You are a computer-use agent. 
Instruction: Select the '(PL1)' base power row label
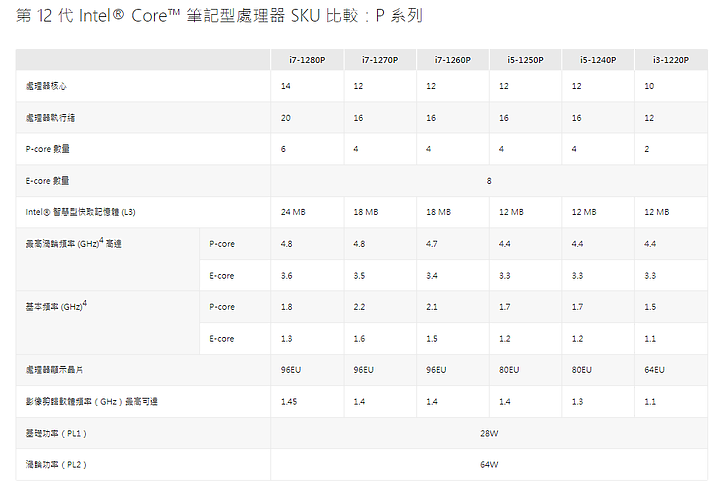[x=56, y=433]
